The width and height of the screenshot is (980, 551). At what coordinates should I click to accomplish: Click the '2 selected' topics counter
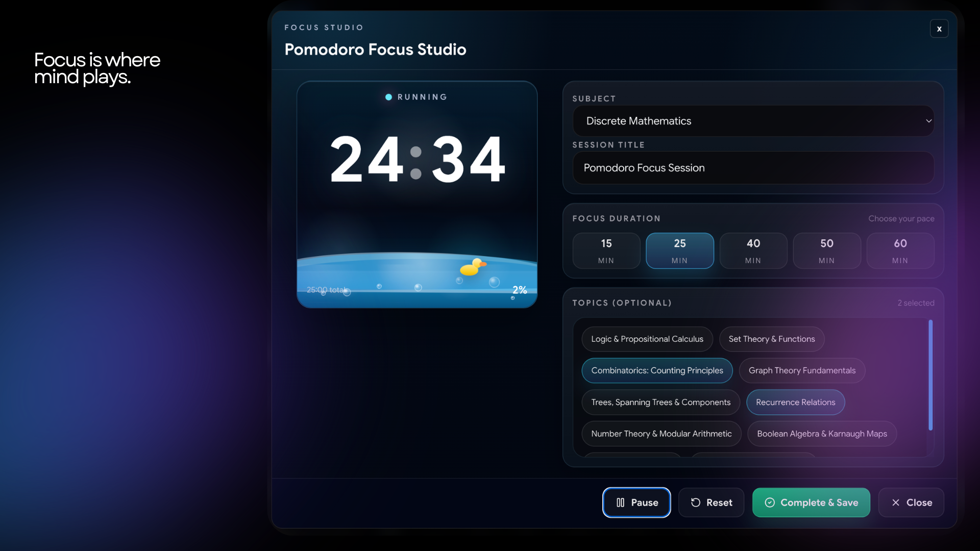[916, 303]
